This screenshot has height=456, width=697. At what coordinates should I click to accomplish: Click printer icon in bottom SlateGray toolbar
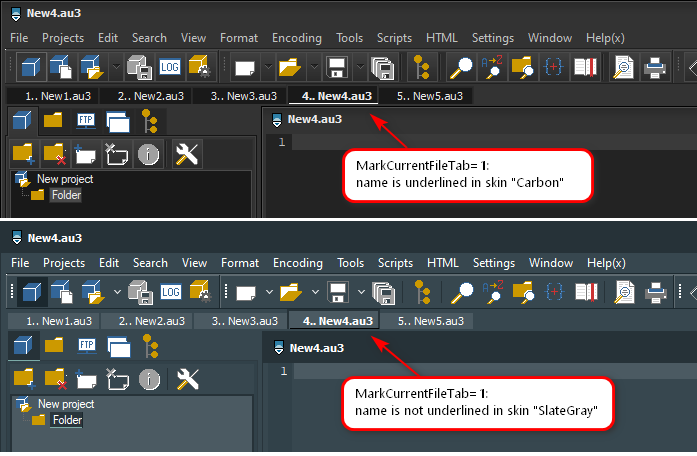point(656,292)
